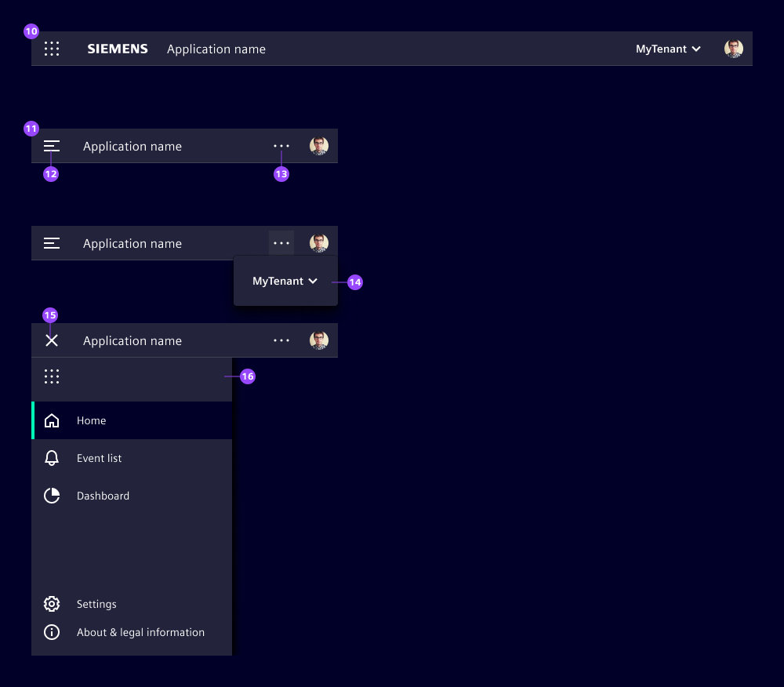Select Event list from the navigation menu
The image size is (784, 687).
pyautogui.click(x=99, y=458)
